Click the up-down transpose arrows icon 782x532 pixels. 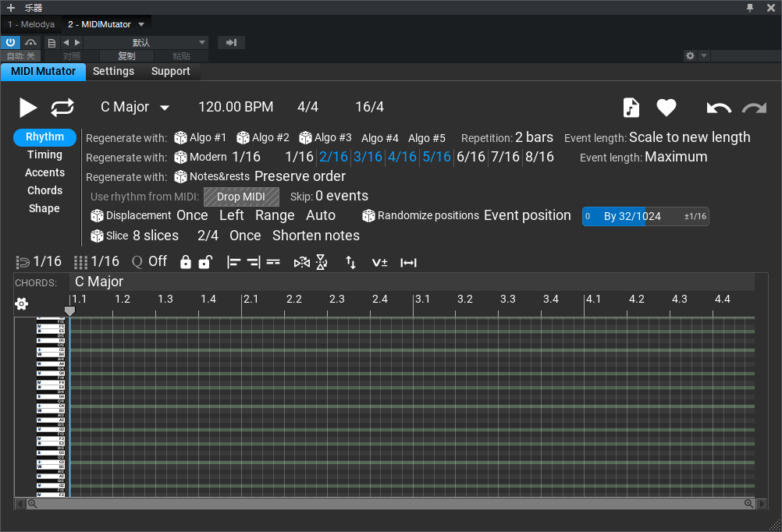coord(350,262)
